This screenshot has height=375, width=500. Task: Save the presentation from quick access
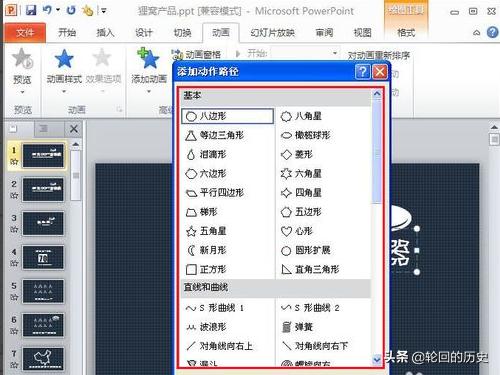tap(31, 10)
